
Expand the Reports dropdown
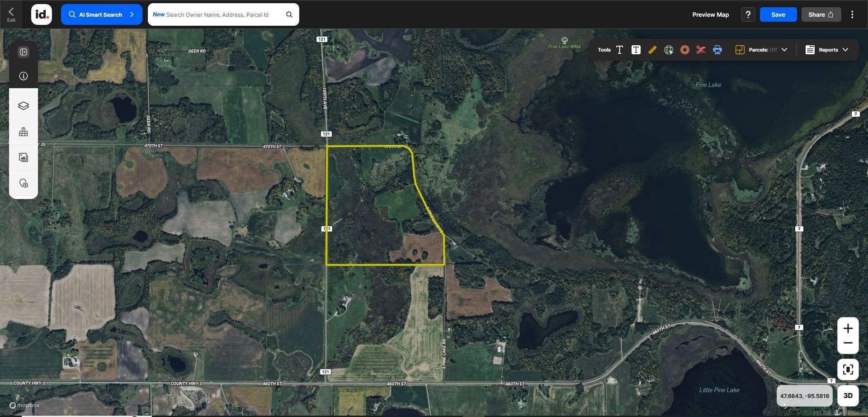[x=845, y=50]
